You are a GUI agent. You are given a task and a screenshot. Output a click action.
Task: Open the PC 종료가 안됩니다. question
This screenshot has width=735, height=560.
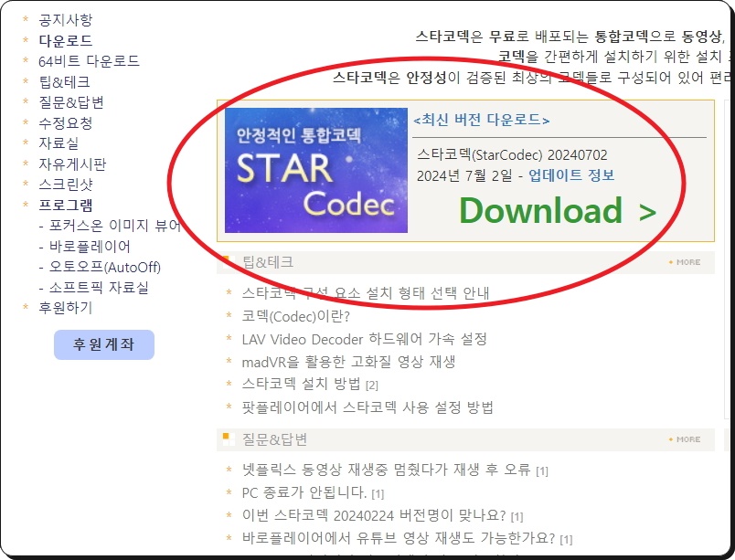coord(304,492)
